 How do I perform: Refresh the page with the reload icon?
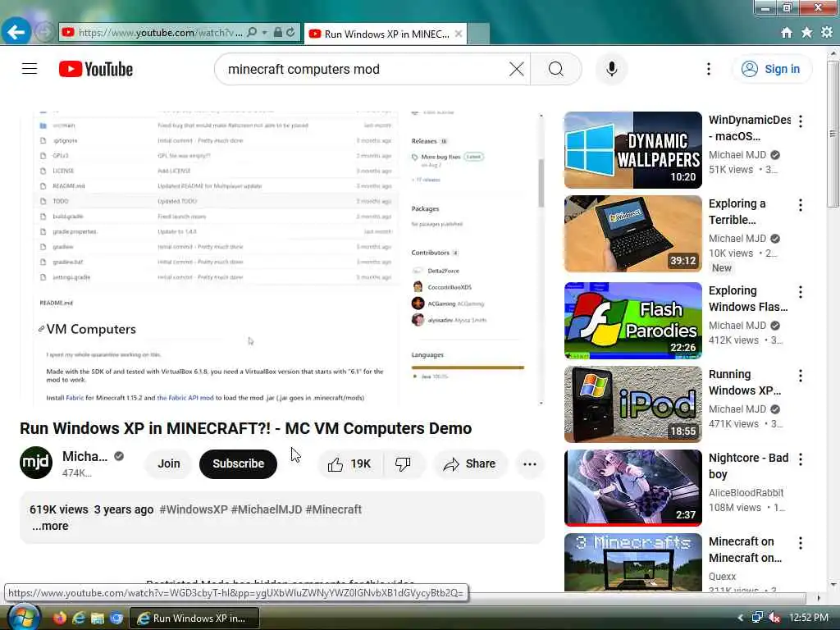[291, 33]
